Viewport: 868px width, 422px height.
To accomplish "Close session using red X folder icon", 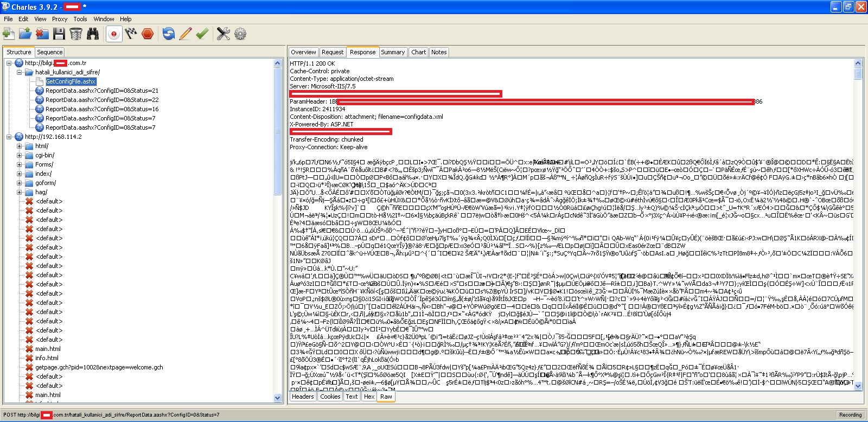I will (42, 34).
